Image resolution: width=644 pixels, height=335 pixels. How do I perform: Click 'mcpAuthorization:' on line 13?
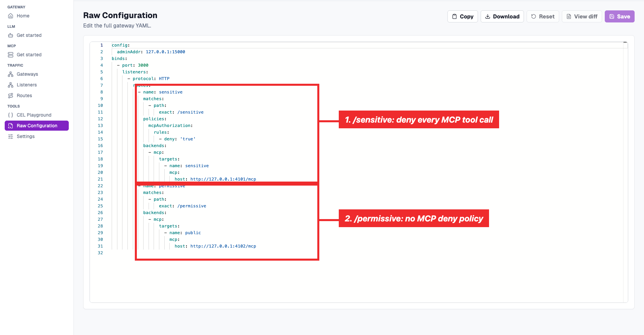(170, 126)
